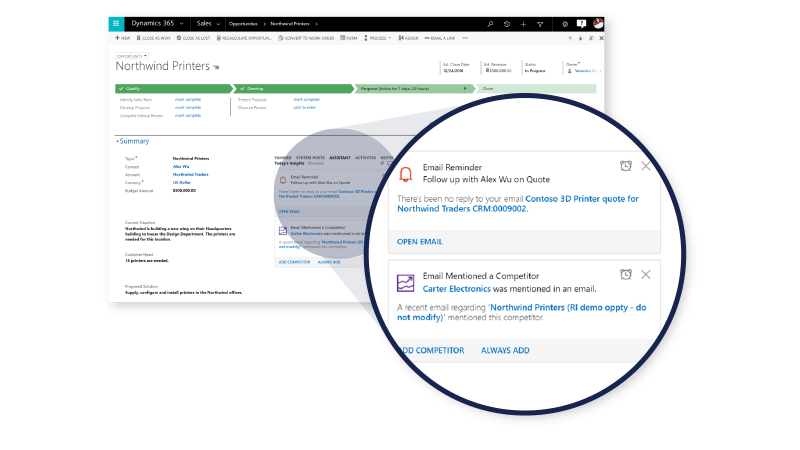
Task: Click the Proposed Solution text field
Action: (184, 293)
